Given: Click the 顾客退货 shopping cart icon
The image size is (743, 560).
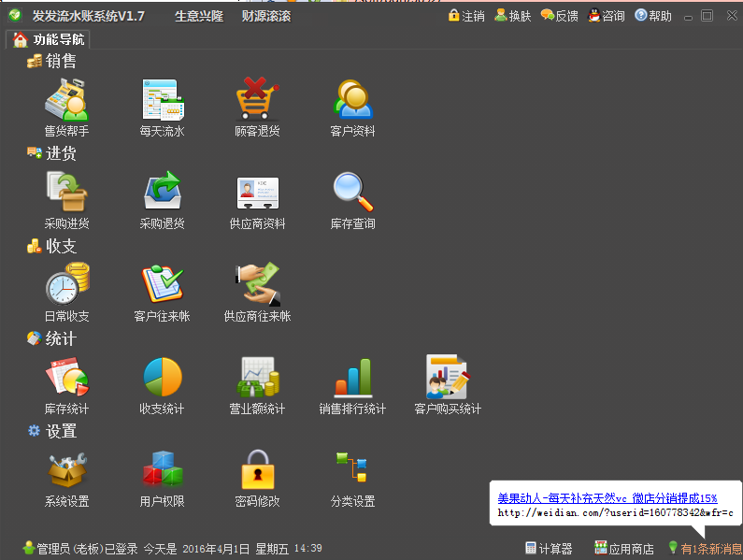Looking at the screenshot, I should point(257,99).
